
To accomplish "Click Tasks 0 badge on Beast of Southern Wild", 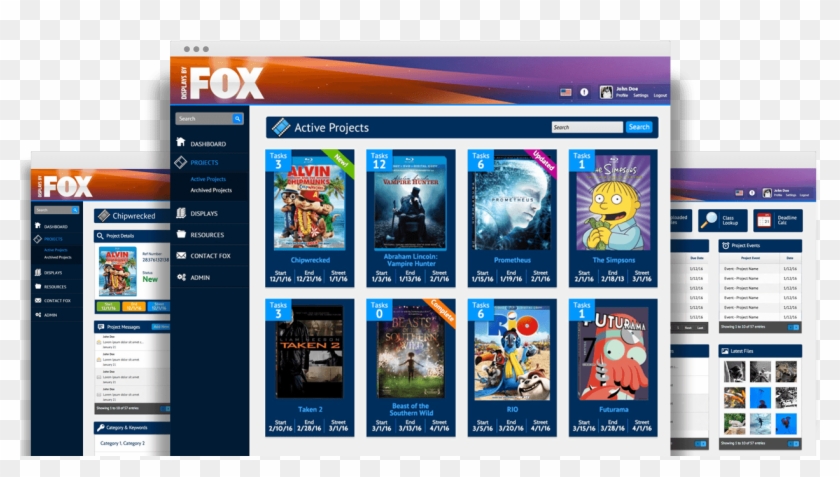I will coord(379,310).
